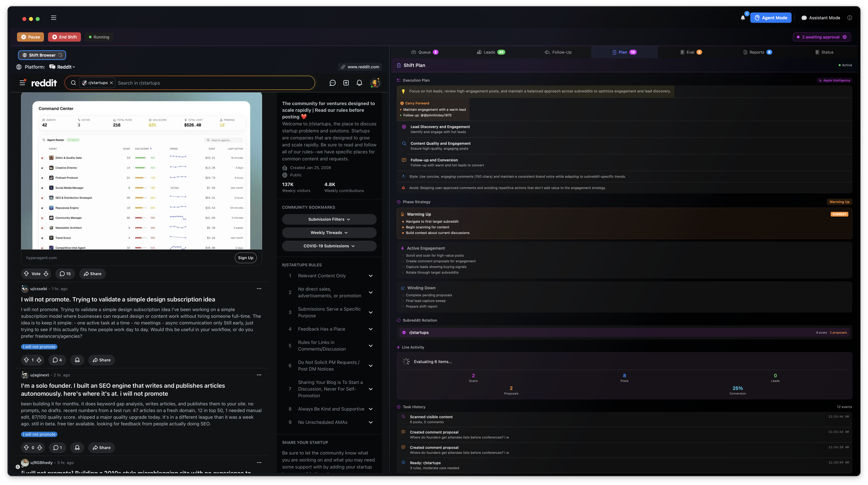
Task: Expand Weekly Threads bookmark dropdown
Action: point(329,233)
